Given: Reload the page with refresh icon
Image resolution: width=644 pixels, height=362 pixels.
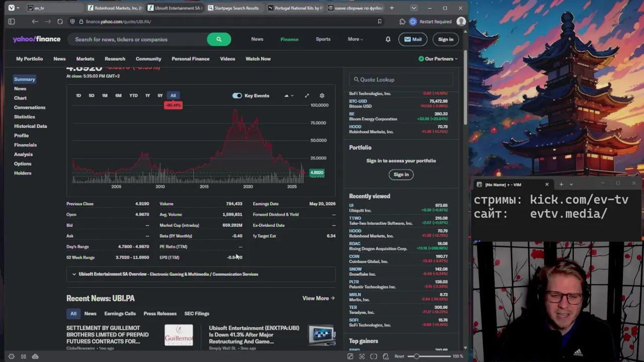Looking at the screenshot, I should coord(60,22).
